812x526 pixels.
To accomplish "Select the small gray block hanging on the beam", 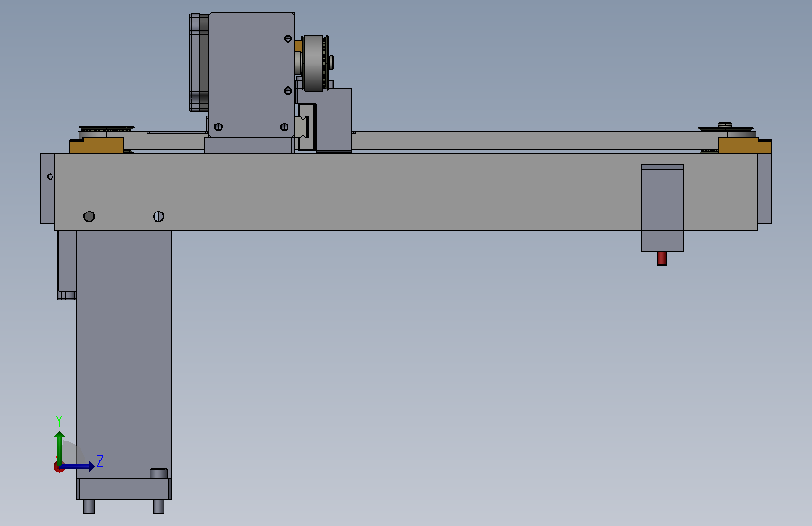I will [x=662, y=208].
